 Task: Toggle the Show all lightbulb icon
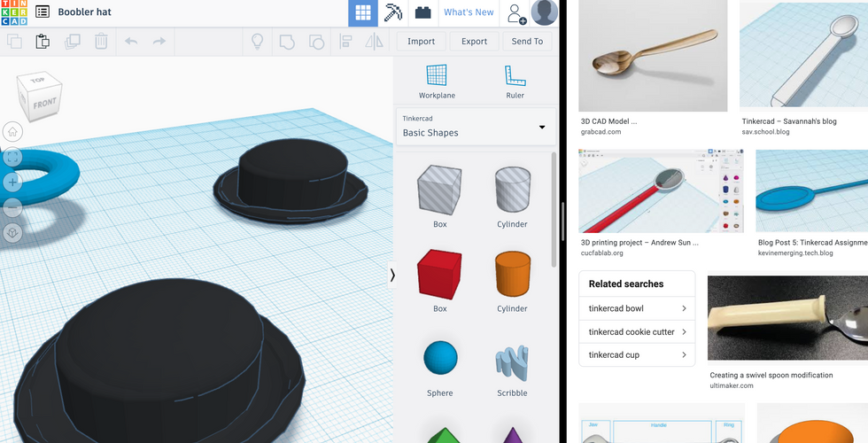[x=258, y=42]
